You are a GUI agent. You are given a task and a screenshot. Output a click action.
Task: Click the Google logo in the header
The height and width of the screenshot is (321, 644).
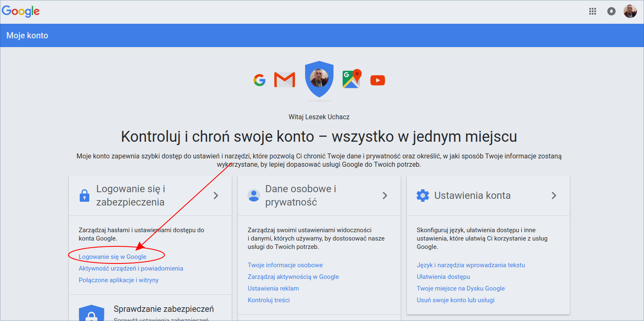pos(21,11)
